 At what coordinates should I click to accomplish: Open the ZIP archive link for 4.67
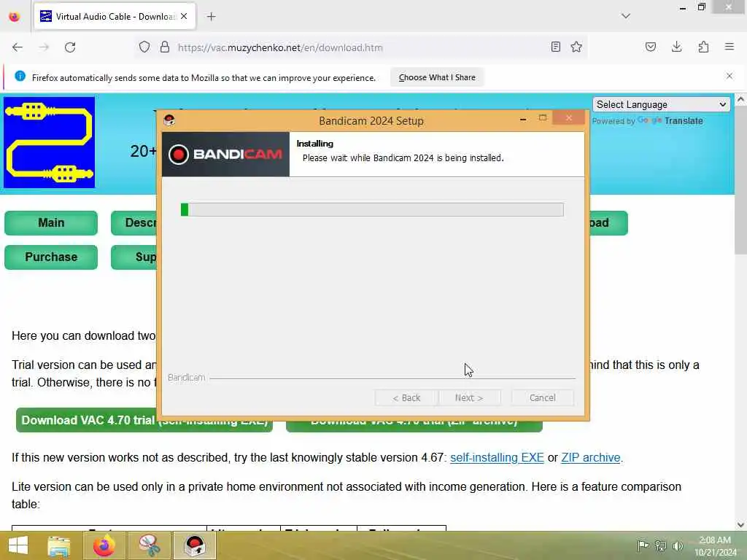591,458
